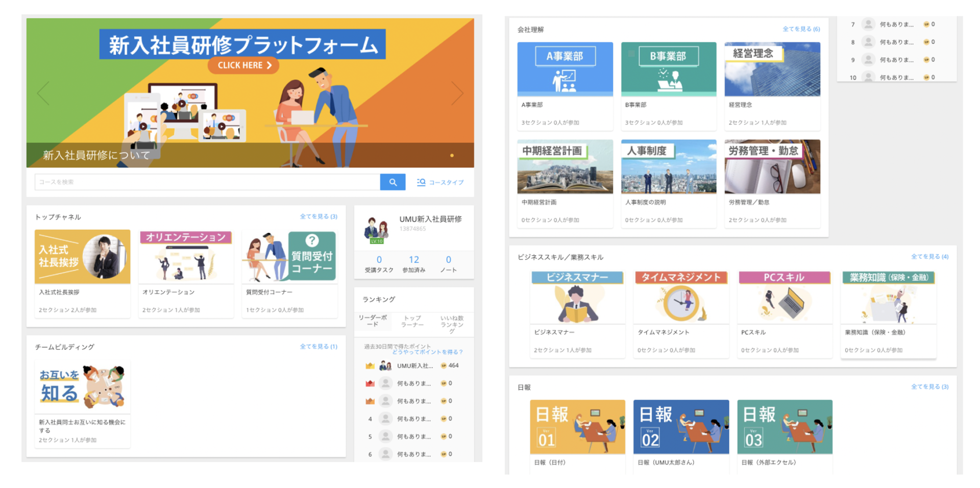Screen dimensions: 980x488
Task: Open the ビジネスマナー course card
Action: [x=577, y=299]
